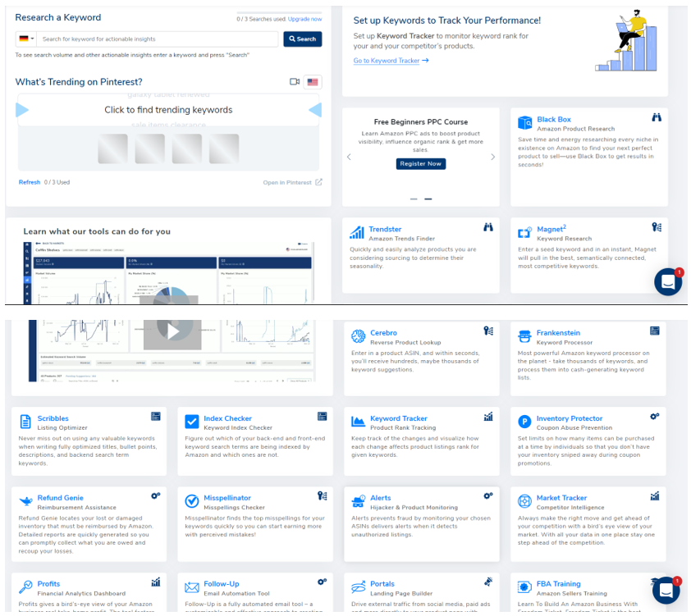This screenshot has width=691, height=616.
Task: Go to next promo slide with right chevron
Action: [492, 157]
